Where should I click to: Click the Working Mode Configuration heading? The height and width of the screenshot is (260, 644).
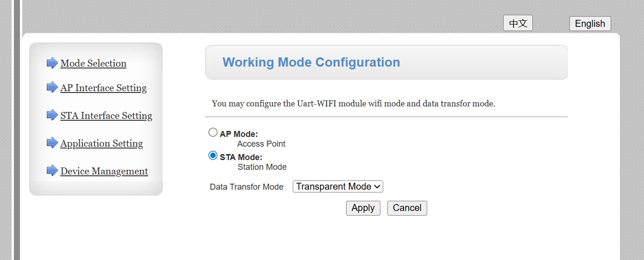point(311,62)
